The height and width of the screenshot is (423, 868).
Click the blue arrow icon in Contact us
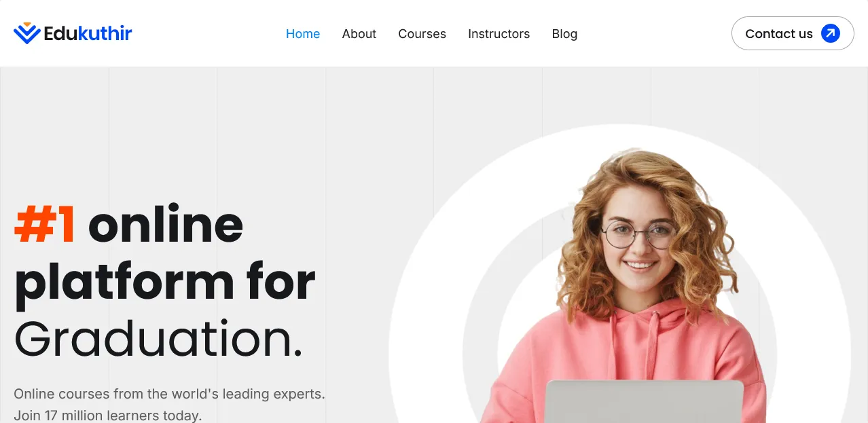click(831, 33)
